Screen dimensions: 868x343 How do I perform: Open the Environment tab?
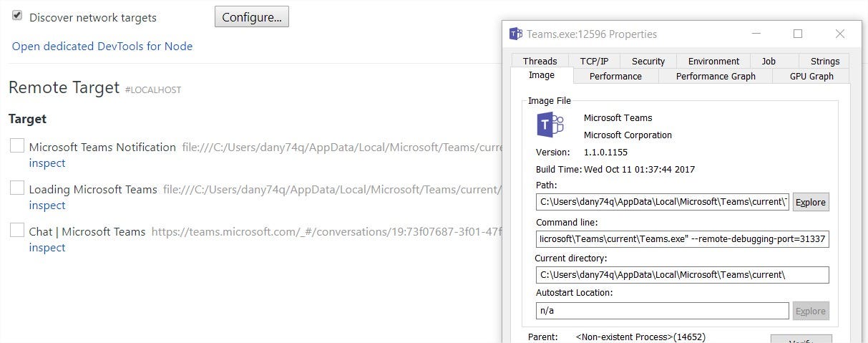pyautogui.click(x=713, y=61)
